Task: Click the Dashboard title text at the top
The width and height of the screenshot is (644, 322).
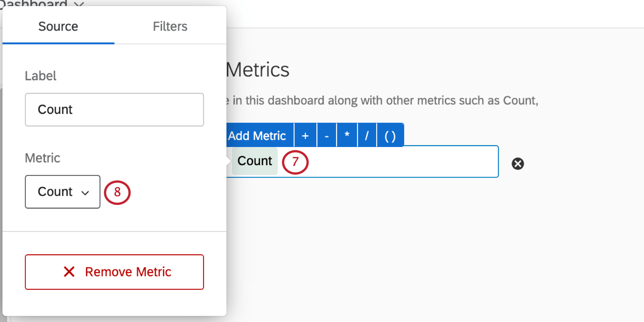Action: pos(34,4)
